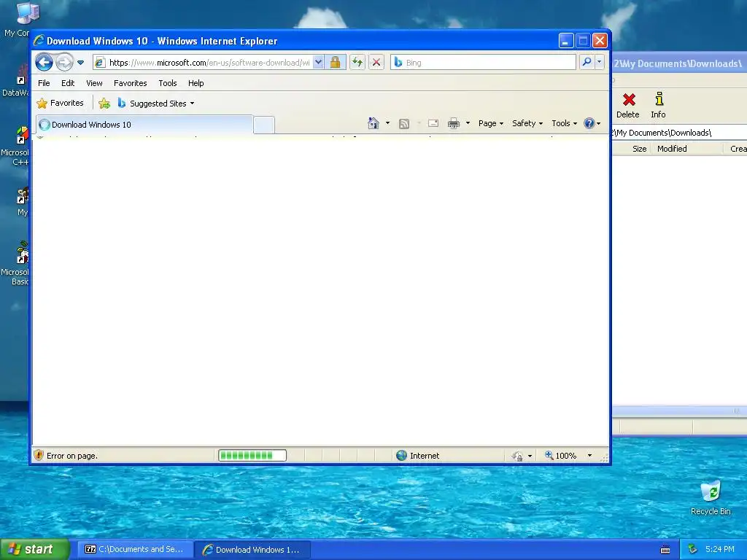Viewport: 747px width, 560px height.
Task: Open the Favorites star button
Action: pyautogui.click(x=60, y=103)
